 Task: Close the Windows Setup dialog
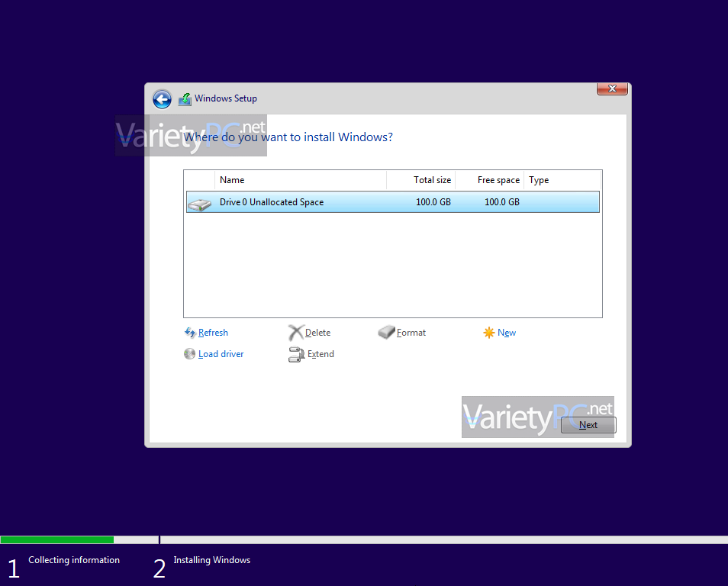612,89
